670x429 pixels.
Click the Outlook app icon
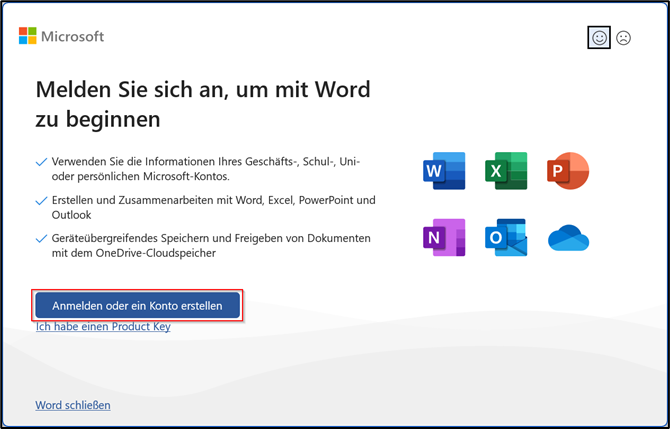click(x=506, y=237)
